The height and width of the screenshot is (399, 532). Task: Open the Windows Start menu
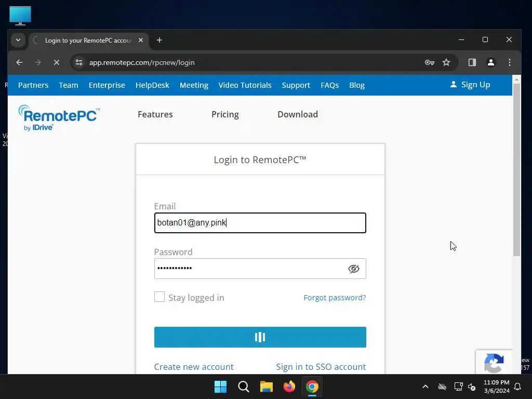220,387
